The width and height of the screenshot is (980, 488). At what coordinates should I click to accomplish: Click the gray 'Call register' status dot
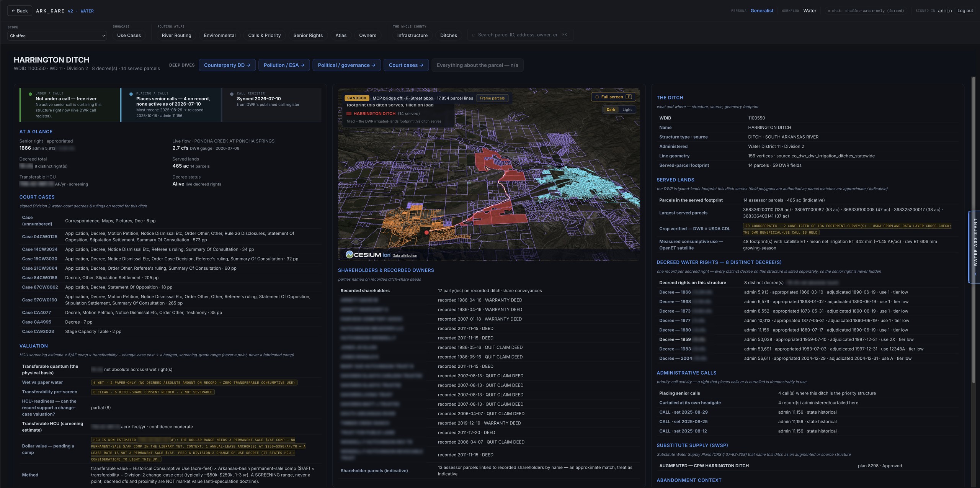pyautogui.click(x=232, y=94)
